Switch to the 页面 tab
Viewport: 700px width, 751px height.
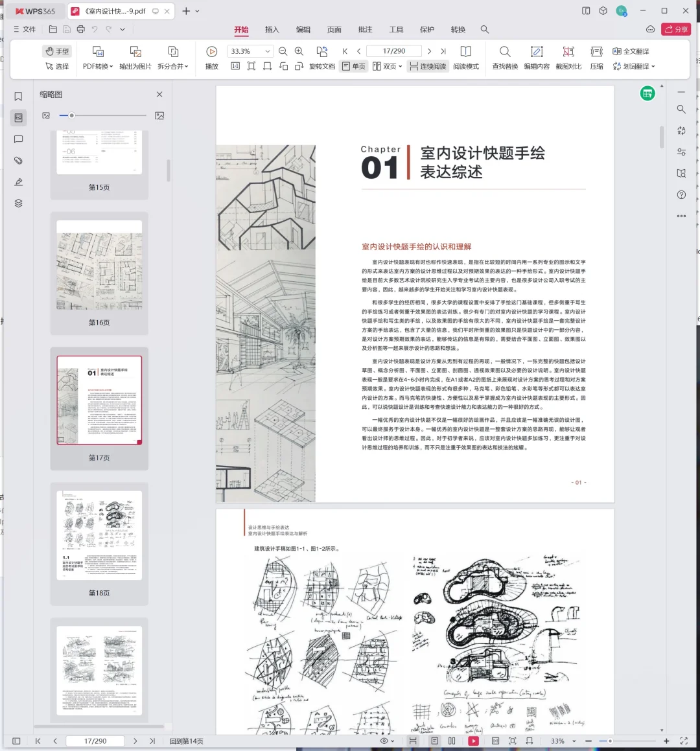point(334,29)
